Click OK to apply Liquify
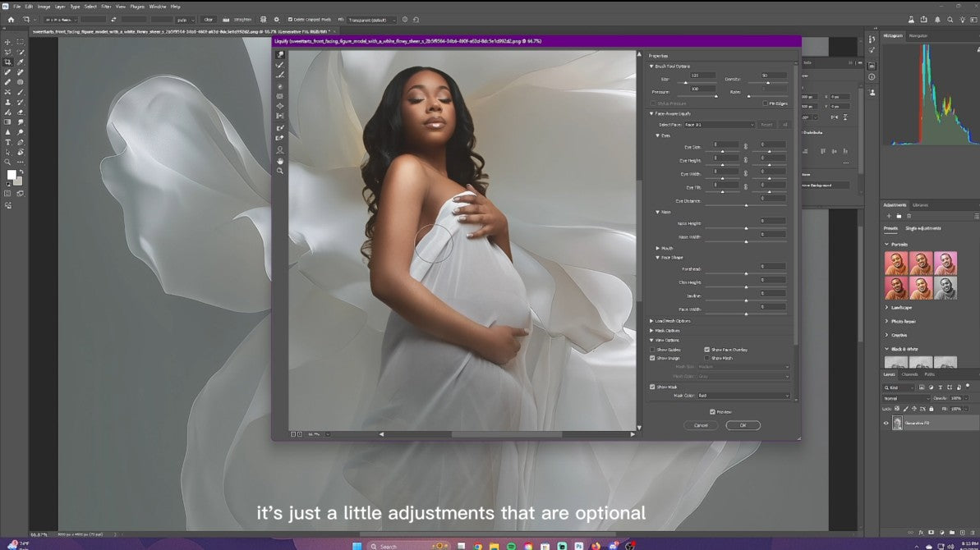980x550 pixels. (x=743, y=425)
